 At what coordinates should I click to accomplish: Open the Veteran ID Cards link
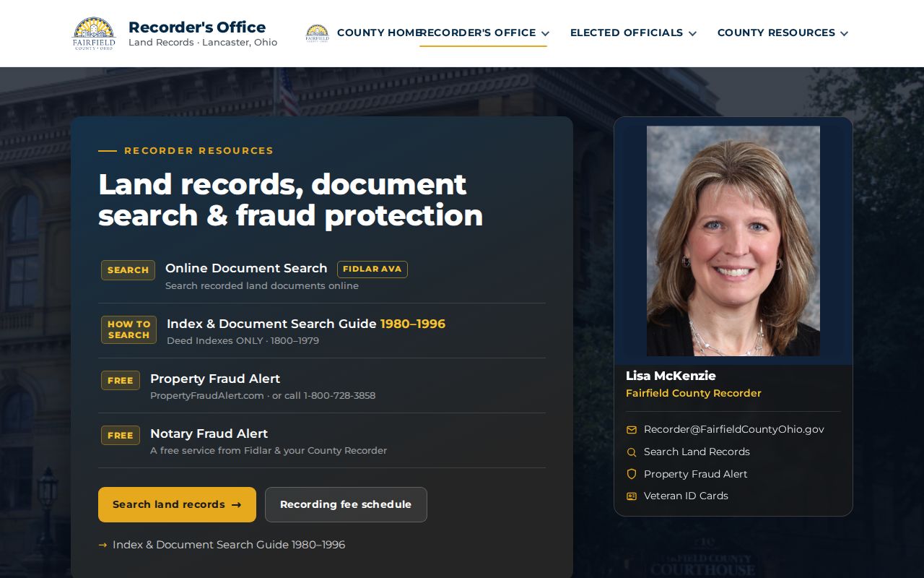click(x=686, y=496)
